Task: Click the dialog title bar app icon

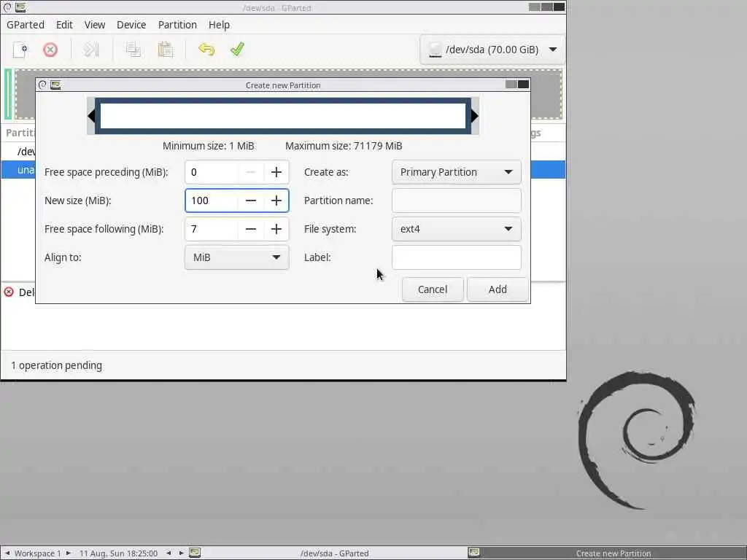Action: (55, 85)
